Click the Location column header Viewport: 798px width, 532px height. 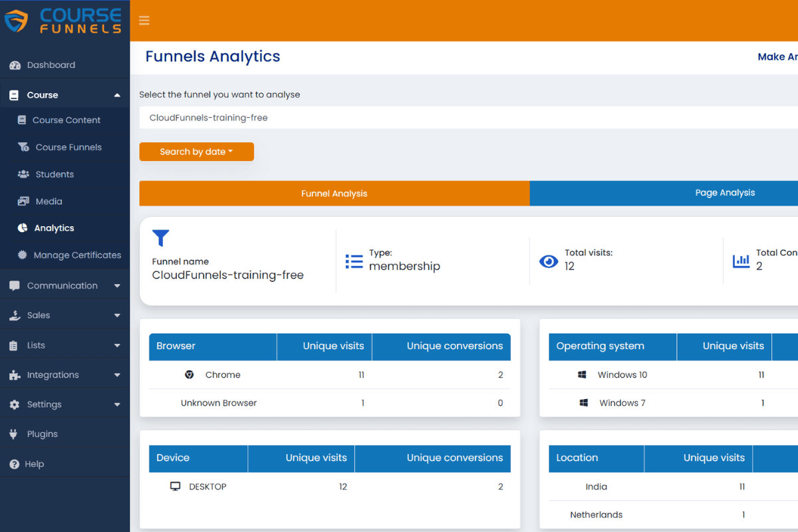[x=597, y=458]
